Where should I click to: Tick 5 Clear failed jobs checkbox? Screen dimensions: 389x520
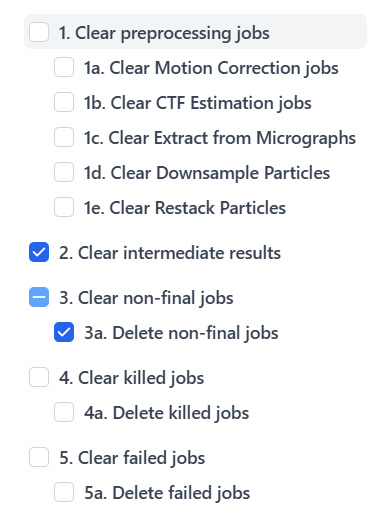pos(39,457)
